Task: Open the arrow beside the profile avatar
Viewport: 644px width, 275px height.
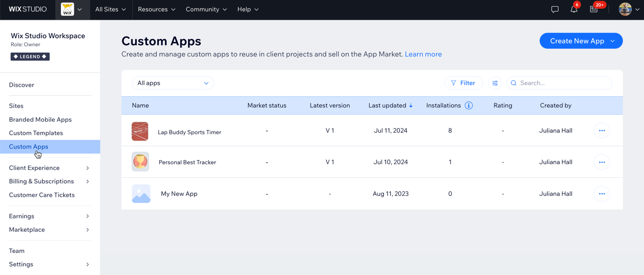Action: [637, 9]
